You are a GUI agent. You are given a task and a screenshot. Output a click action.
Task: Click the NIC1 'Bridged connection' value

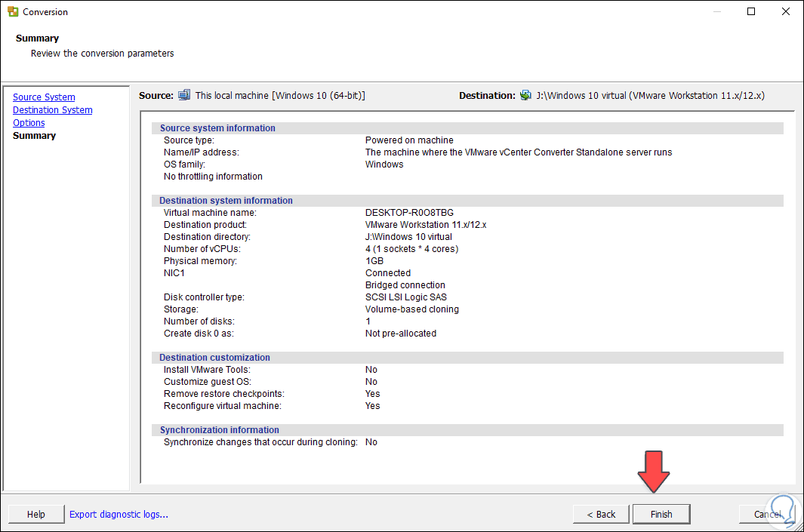point(405,285)
